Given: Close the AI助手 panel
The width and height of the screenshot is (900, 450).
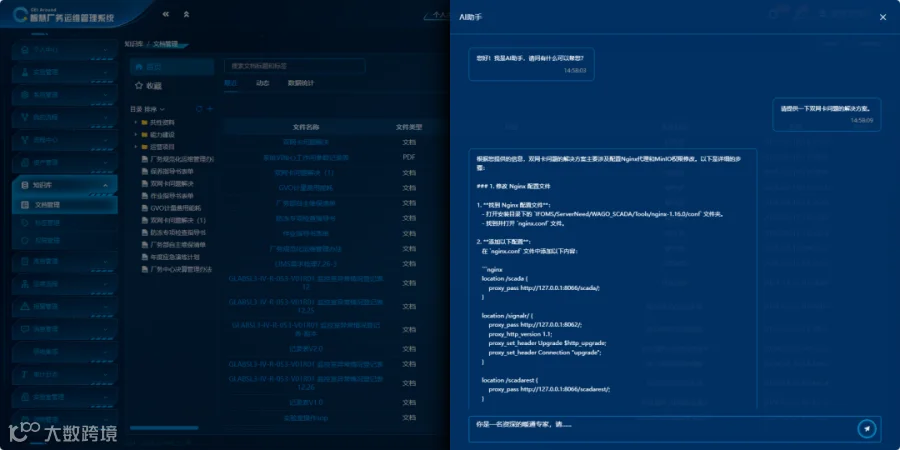Looking at the screenshot, I should (883, 17).
